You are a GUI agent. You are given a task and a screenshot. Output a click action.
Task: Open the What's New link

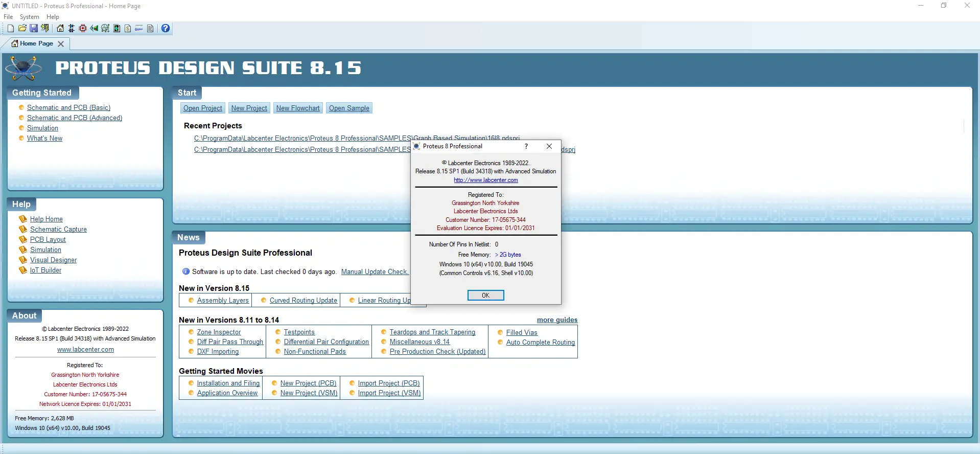click(x=44, y=138)
